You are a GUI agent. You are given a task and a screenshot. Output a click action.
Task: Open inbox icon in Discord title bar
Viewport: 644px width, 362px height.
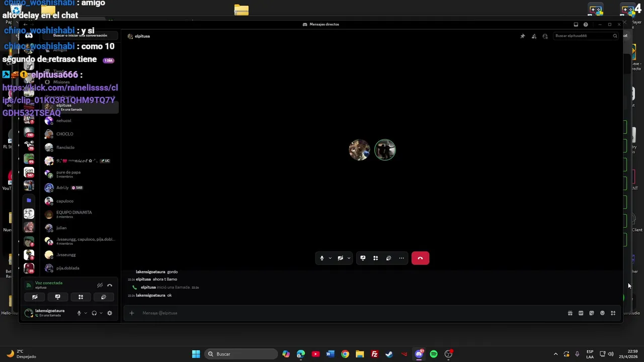(576, 24)
